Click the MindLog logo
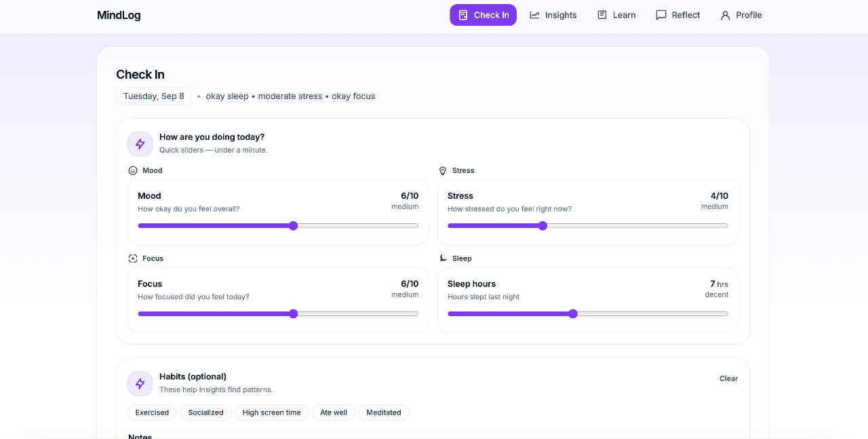 [119, 15]
